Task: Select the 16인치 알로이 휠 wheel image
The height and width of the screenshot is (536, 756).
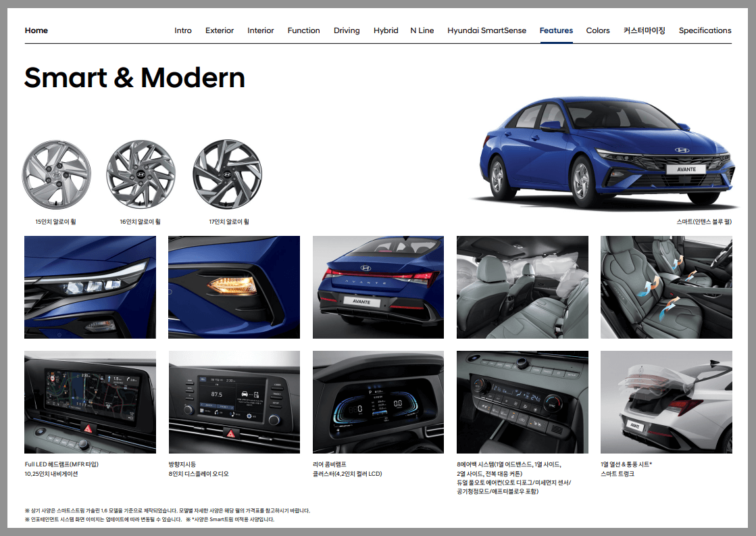Action: click(141, 174)
